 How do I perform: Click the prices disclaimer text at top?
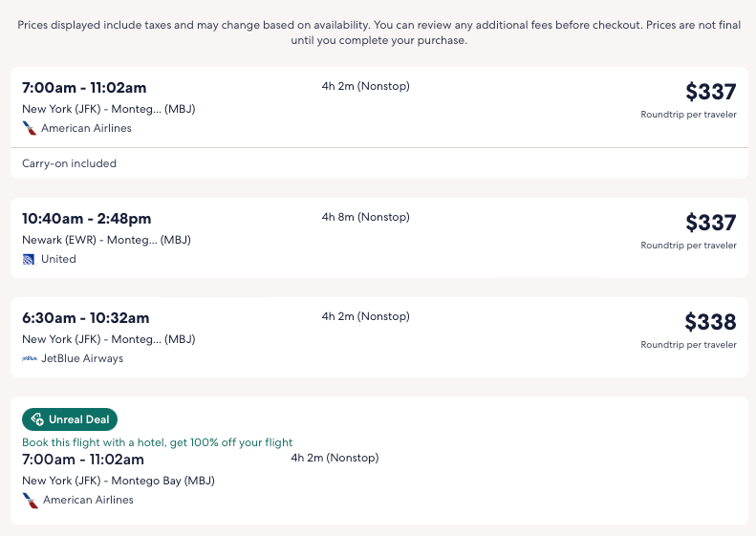[378, 32]
